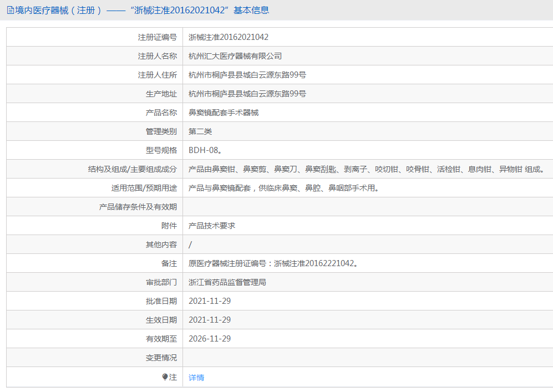553x392 pixels.
Task: Click the remark 原医疗器械注册证编号 text
Action: (x=274, y=263)
